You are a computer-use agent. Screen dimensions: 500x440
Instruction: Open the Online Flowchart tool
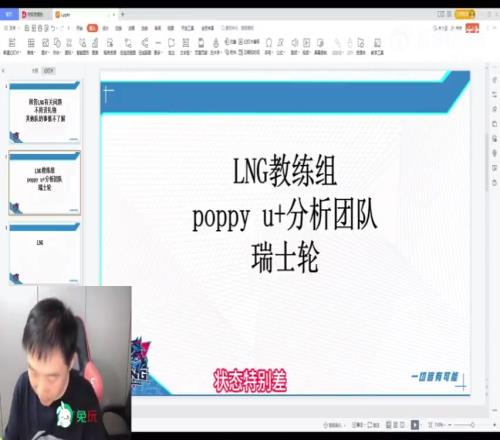(128, 43)
